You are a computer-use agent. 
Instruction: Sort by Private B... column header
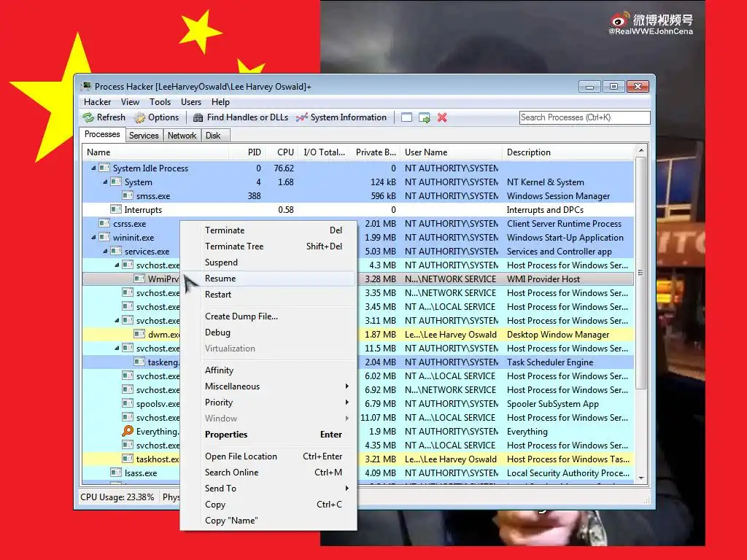pos(376,152)
